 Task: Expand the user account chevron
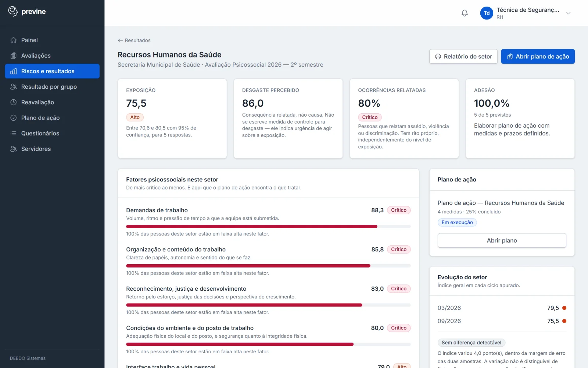(x=568, y=13)
